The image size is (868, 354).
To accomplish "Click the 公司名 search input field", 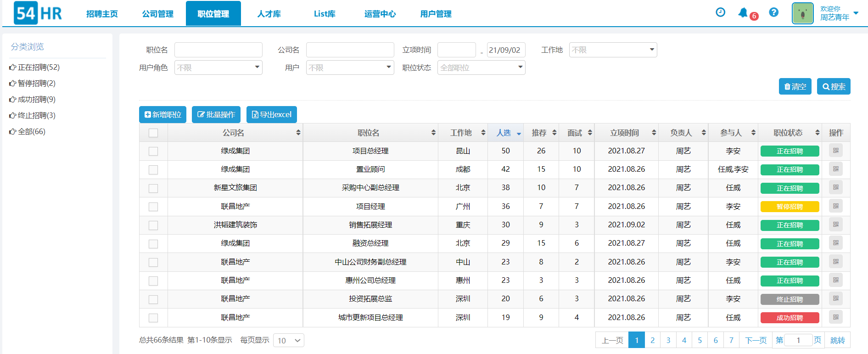I will tap(350, 50).
